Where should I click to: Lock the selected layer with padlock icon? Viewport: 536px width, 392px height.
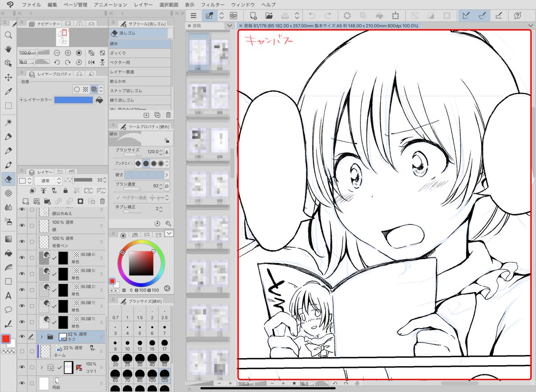click(66, 191)
